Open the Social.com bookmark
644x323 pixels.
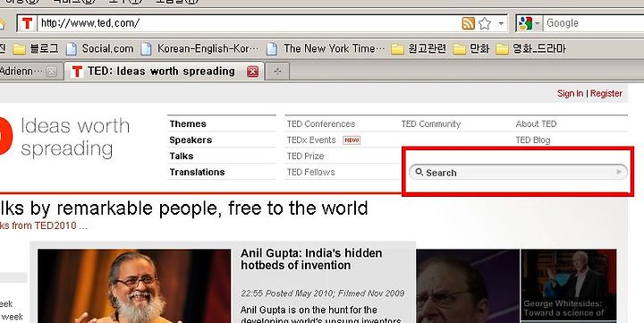point(100,49)
